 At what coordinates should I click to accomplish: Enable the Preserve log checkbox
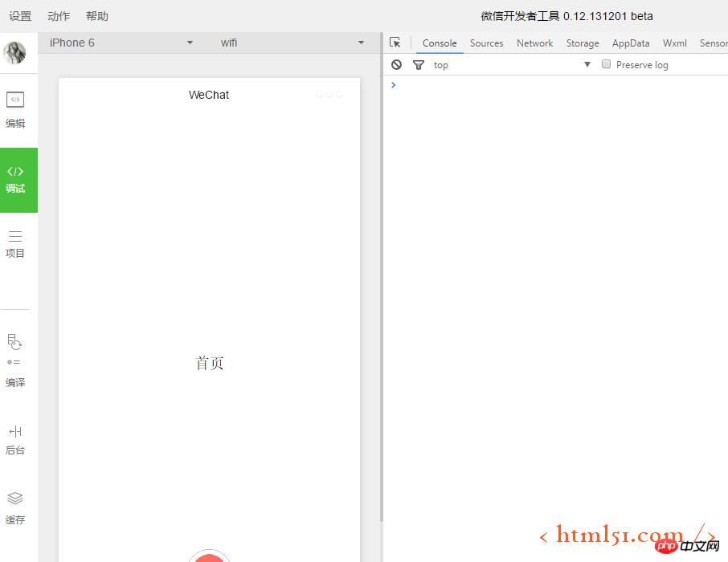click(x=606, y=64)
